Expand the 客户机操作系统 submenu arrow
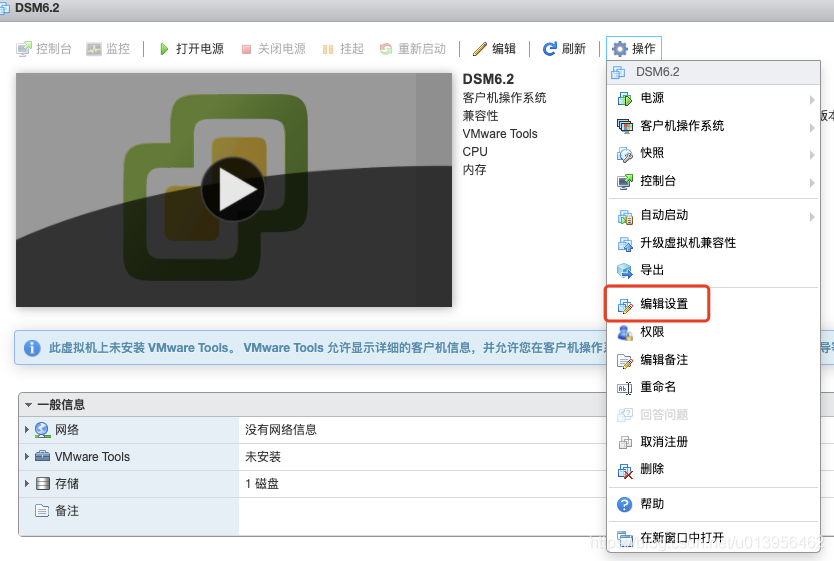 (812, 127)
